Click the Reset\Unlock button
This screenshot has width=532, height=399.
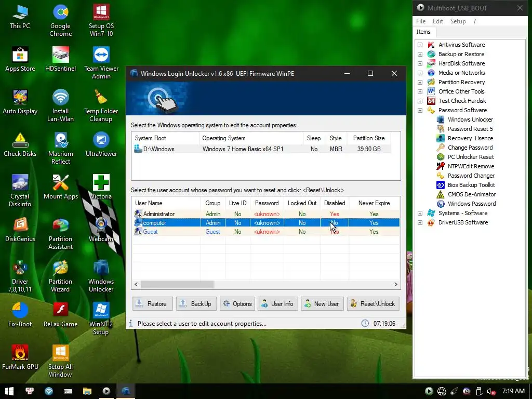[373, 303]
